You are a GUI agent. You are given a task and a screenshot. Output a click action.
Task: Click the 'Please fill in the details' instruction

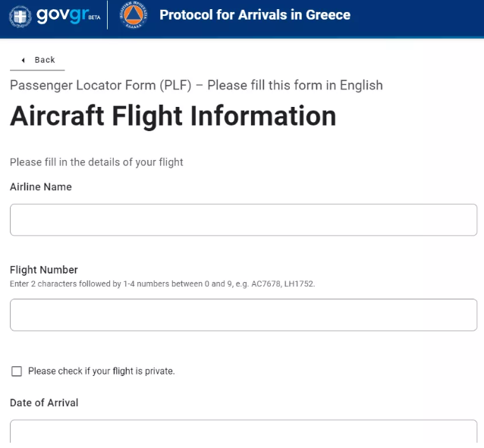[x=96, y=162]
